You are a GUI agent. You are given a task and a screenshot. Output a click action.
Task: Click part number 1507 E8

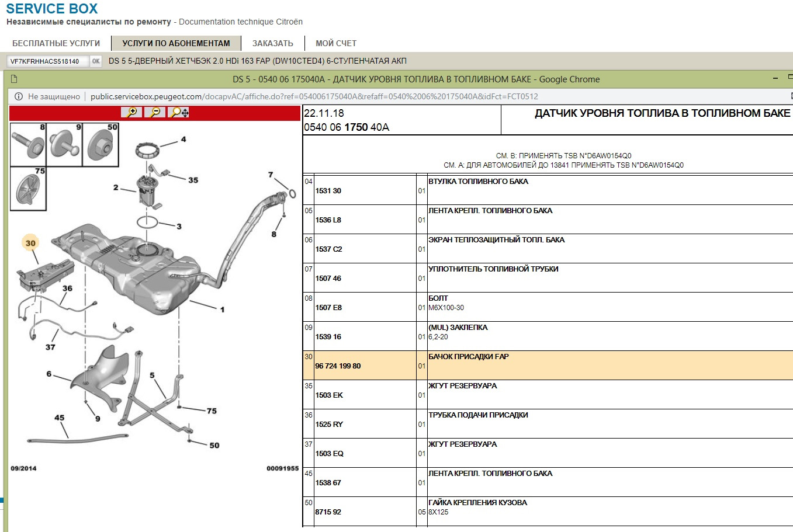click(x=329, y=308)
